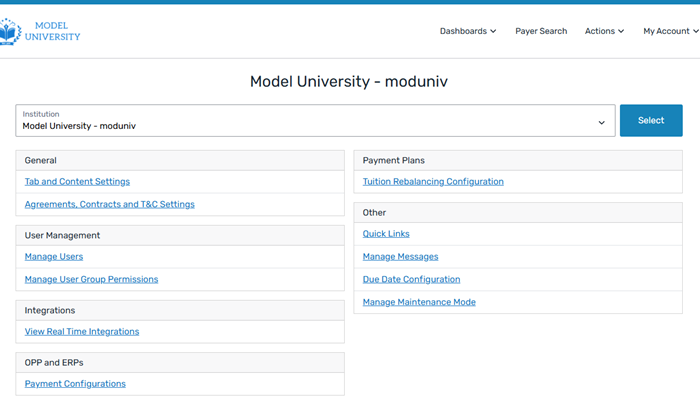Open the Dashboards dropdown menu

point(467,31)
